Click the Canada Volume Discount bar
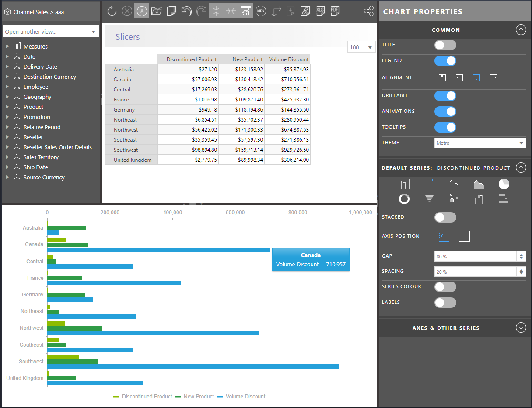Viewport: 532px width, 408px height. click(159, 250)
